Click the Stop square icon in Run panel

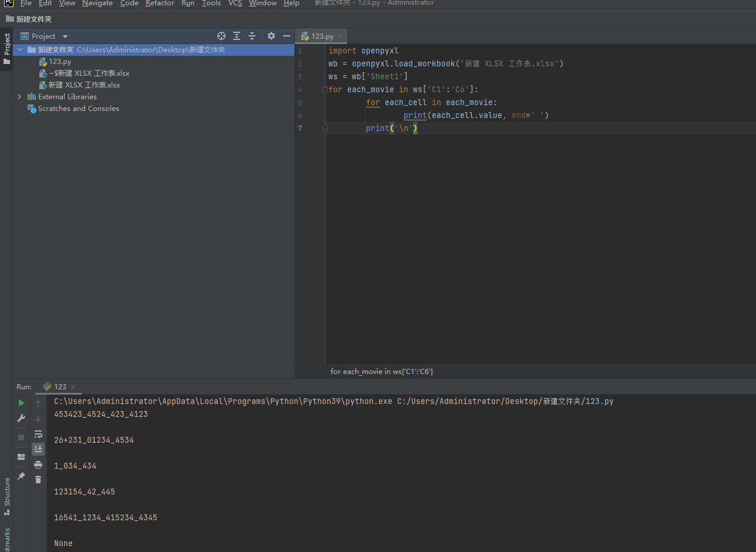coord(21,437)
